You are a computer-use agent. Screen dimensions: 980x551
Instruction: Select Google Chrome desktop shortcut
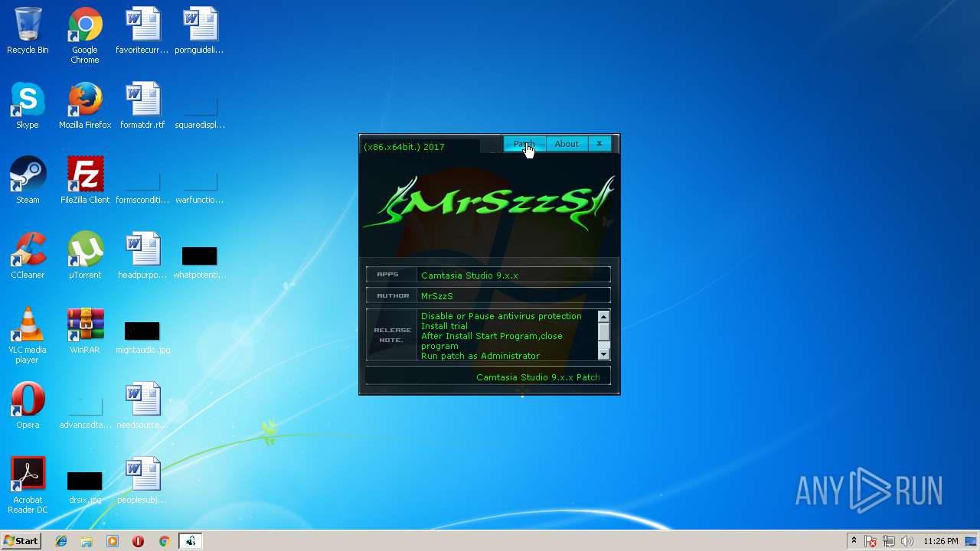tap(85, 35)
